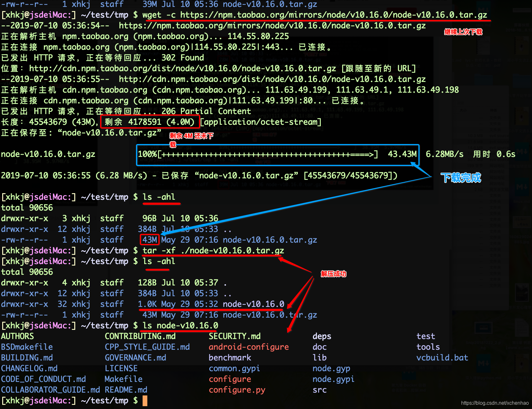532x409 pixels.
Task: Click the red 解压成功 annotation text
Action: click(x=333, y=274)
